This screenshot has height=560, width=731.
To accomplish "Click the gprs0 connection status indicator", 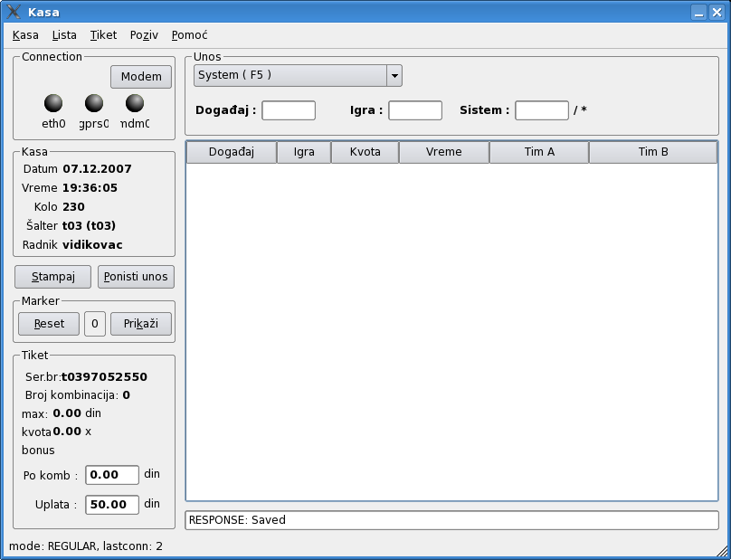I will (x=94, y=103).
